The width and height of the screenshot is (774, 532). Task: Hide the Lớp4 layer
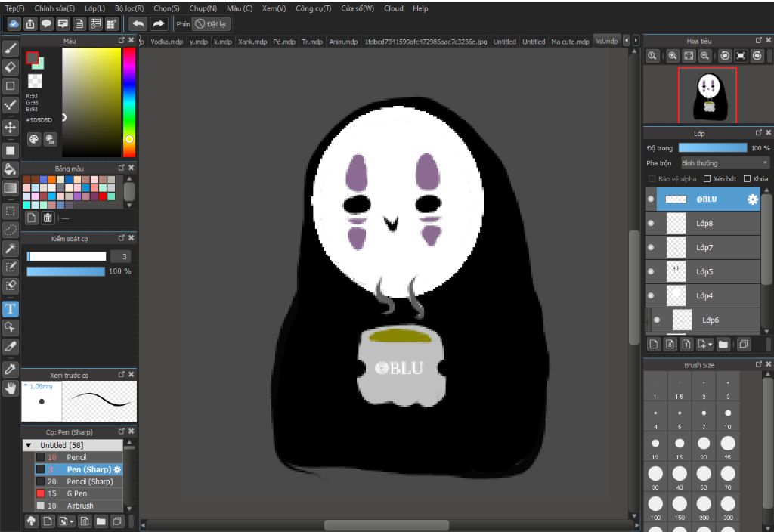pyautogui.click(x=651, y=295)
